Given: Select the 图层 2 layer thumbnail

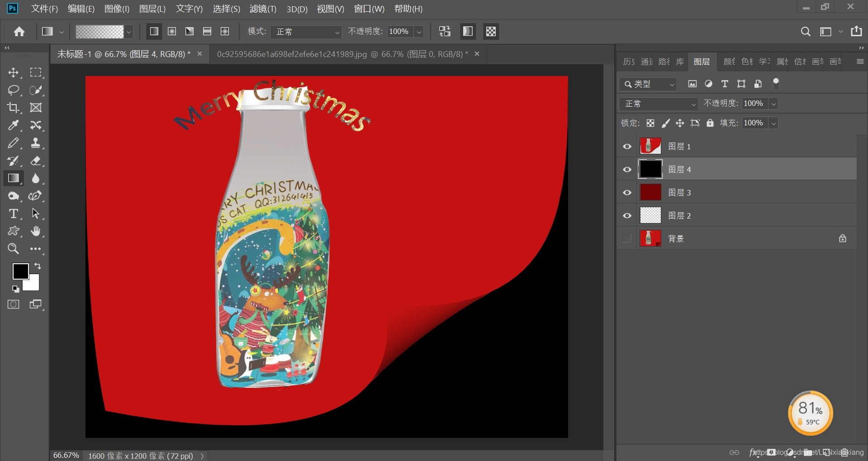Looking at the screenshot, I should [650, 215].
